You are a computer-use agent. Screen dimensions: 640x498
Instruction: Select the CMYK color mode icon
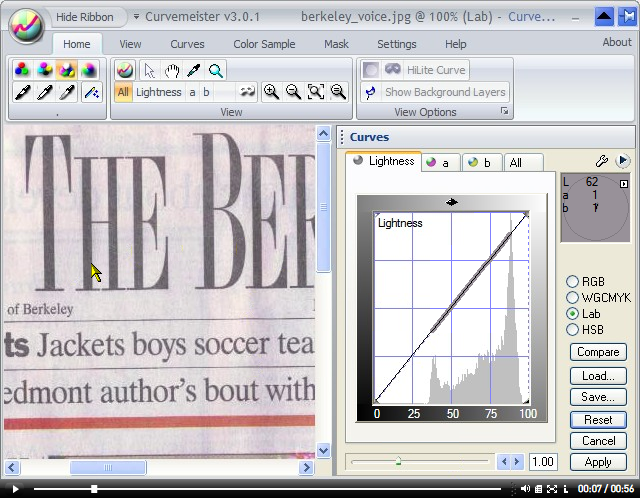44,70
